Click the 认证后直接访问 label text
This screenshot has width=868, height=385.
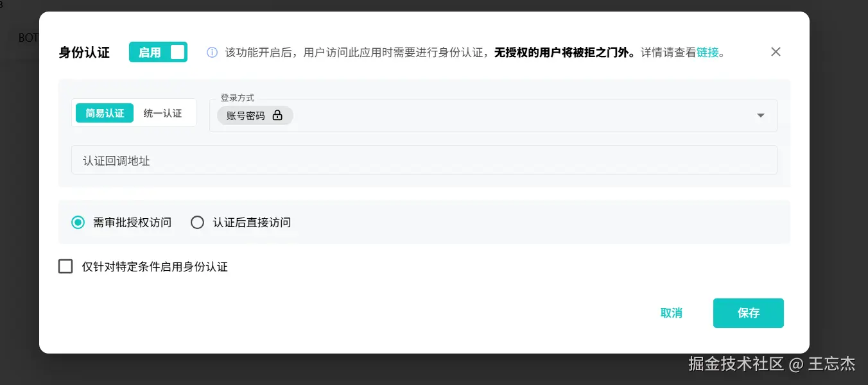click(252, 223)
